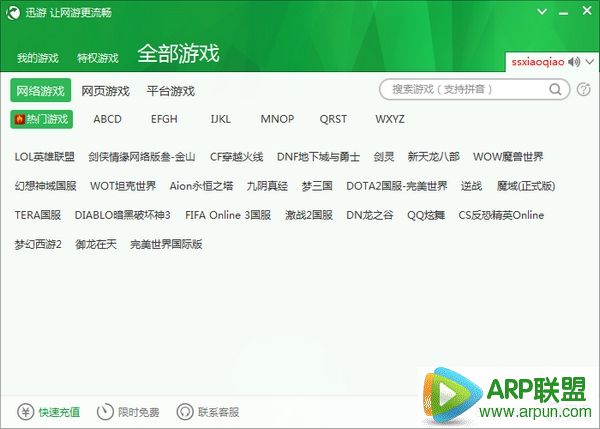Filter games by IJKL
The width and height of the screenshot is (600, 429).
(x=221, y=119)
